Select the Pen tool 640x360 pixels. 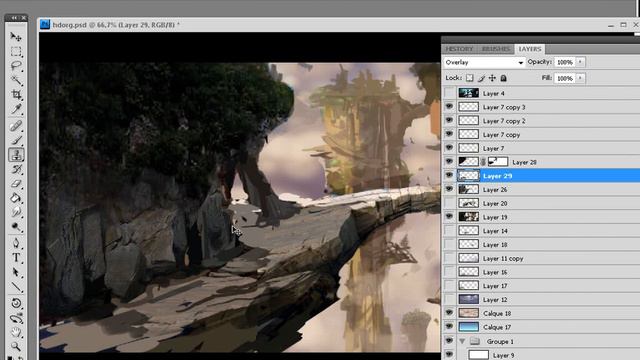tap(16, 243)
